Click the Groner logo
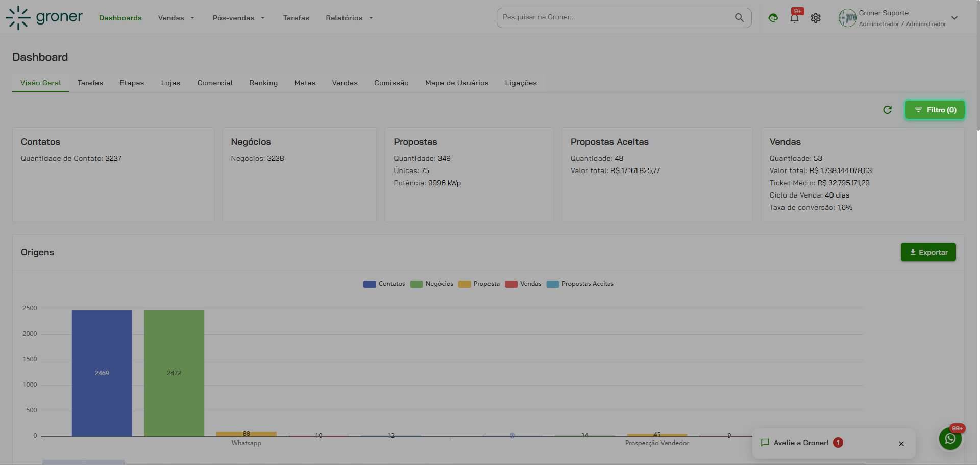 pyautogui.click(x=44, y=17)
